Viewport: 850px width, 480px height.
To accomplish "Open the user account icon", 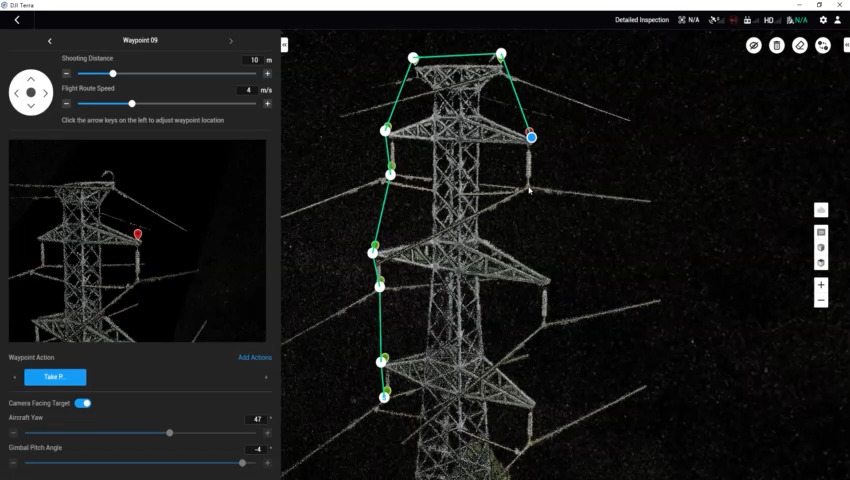I will [x=838, y=20].
